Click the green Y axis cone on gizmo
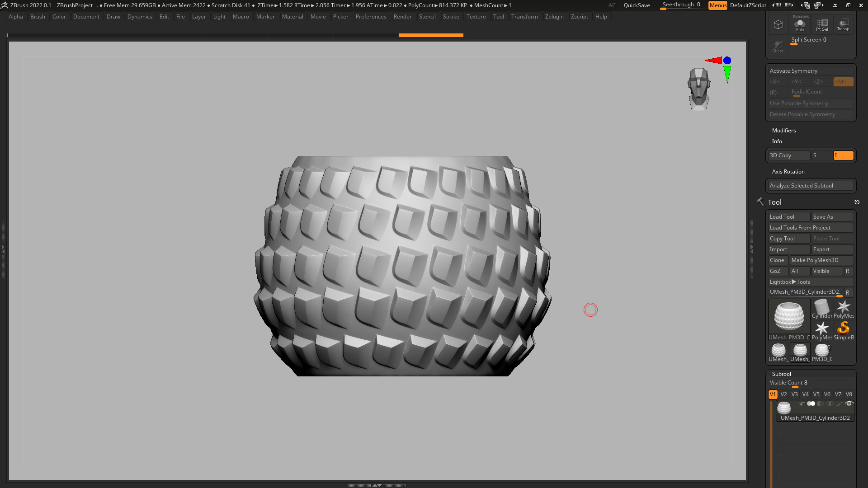Image resolution: width=868 pixels, height=488 pixels. click(727, 75)
